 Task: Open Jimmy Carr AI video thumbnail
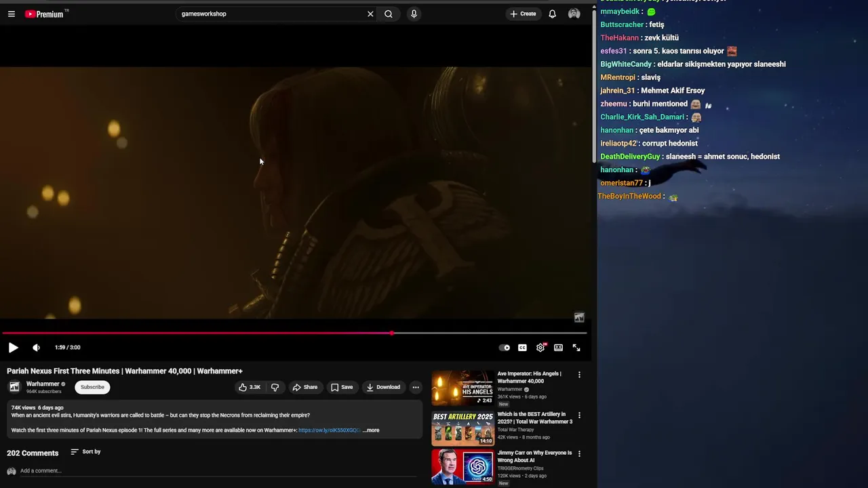pos(463,467)
